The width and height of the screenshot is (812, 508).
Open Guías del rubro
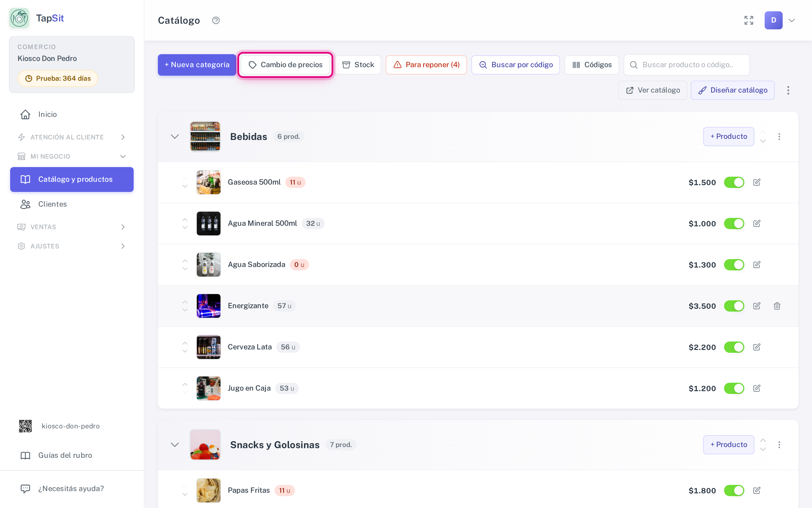pyautogui.click(x=72, y=455)
